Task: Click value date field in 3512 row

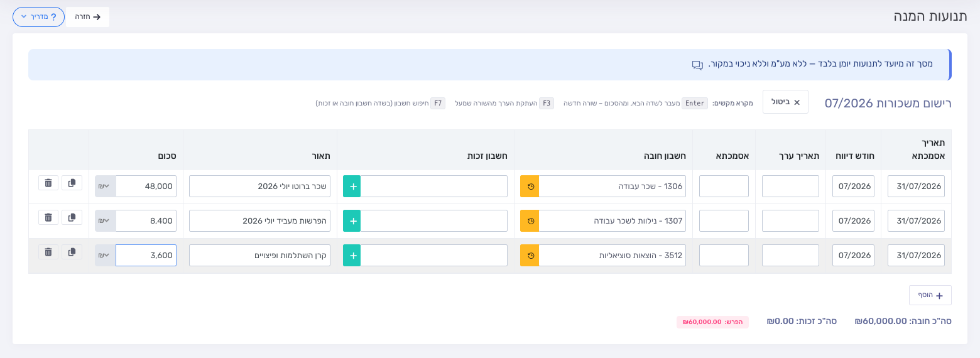Action: [790, 256]
